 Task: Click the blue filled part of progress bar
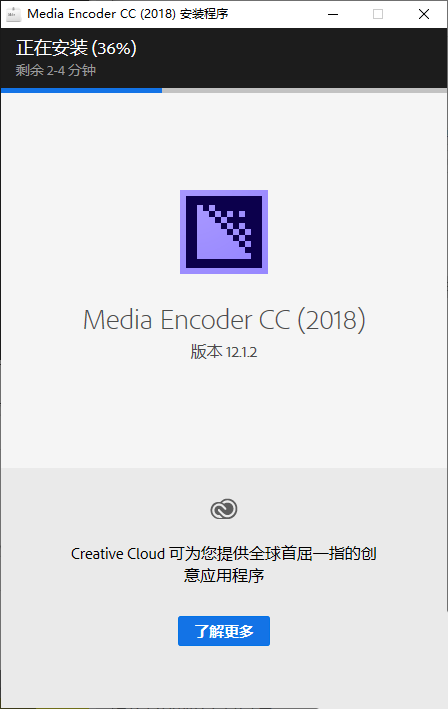coord(81,90)
